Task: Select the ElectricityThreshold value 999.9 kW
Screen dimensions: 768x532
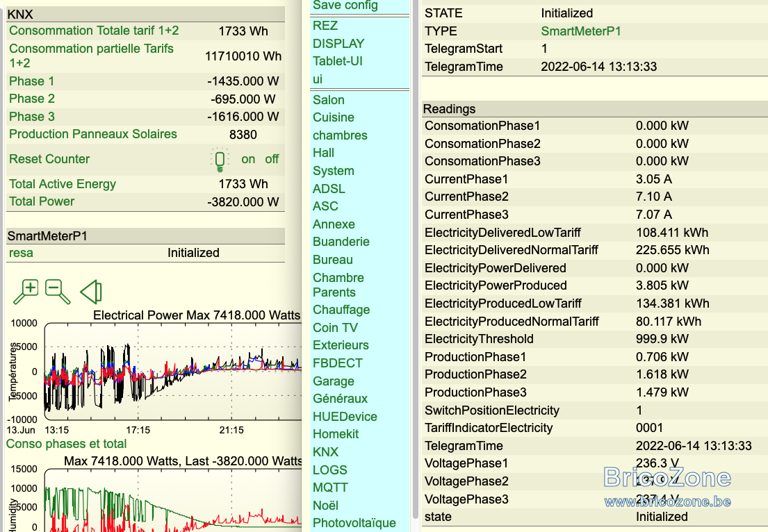Action: 662,339
